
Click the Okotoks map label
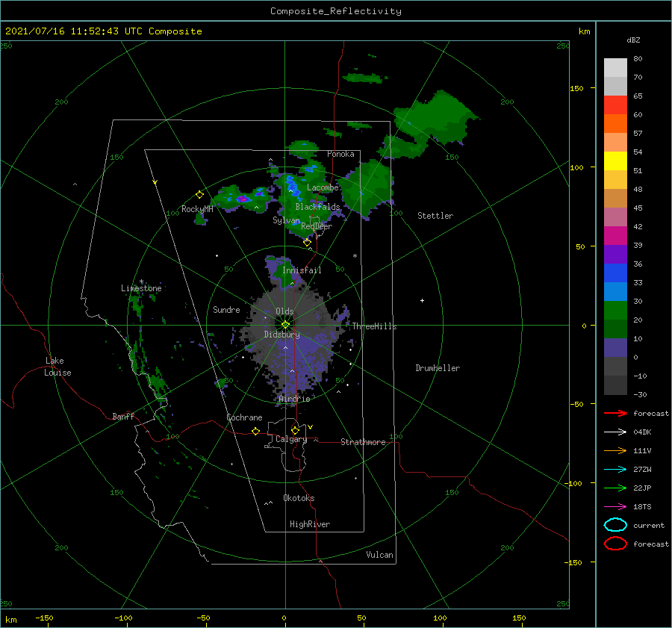tap(299, 498)
